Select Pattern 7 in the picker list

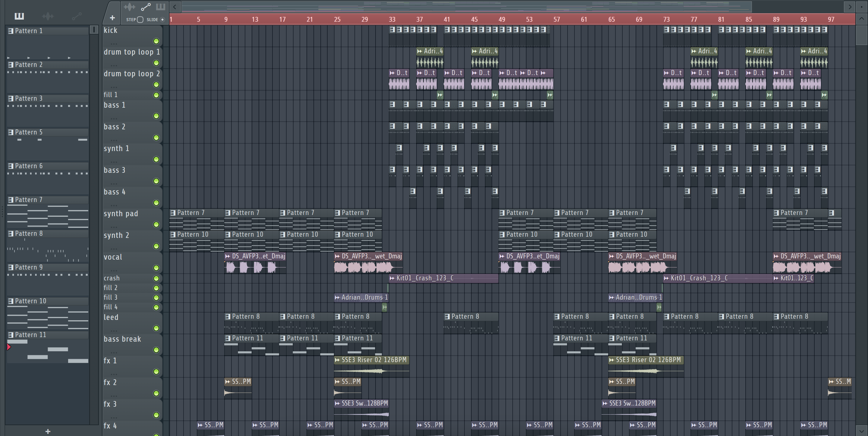(x=48, y=200)
